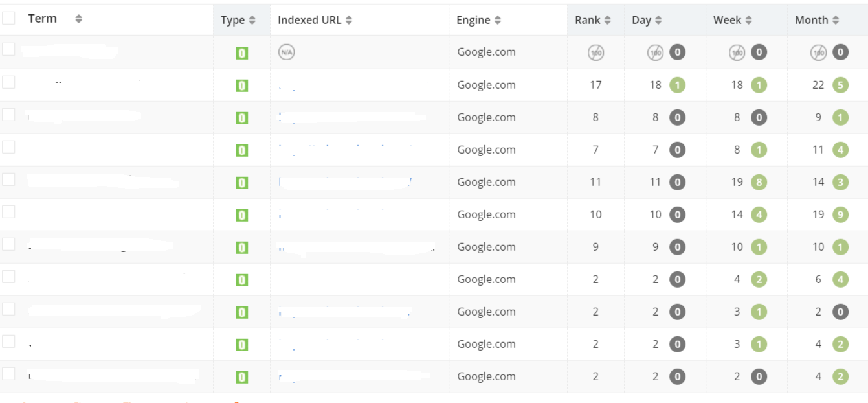
Task: Click the green type icon in rank 17 row
Action: pyautogui.click(x=241, y=86)
